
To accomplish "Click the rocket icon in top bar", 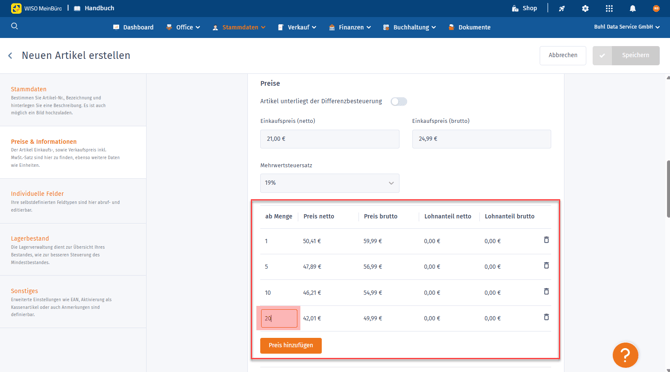I will pyautogui.click(x=561, y=9).
